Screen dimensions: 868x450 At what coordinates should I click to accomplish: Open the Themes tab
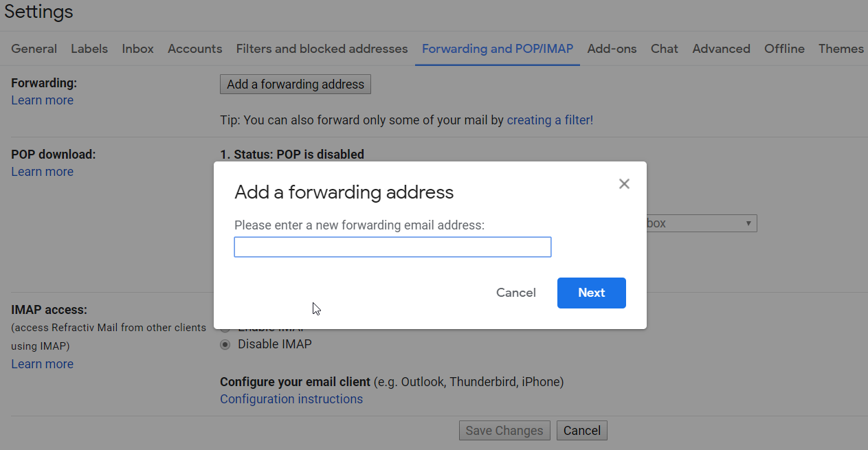click(841, 49)
